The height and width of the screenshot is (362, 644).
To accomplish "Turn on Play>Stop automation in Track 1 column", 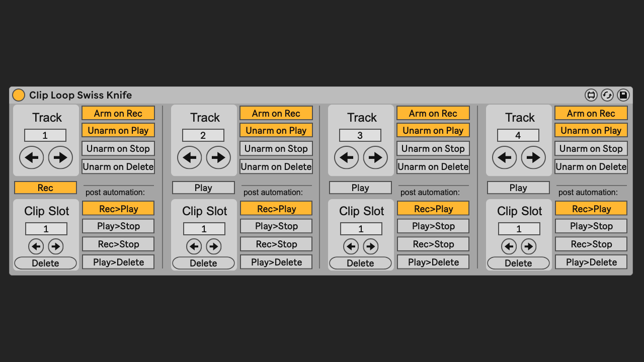I will click(x=118, y=226).
